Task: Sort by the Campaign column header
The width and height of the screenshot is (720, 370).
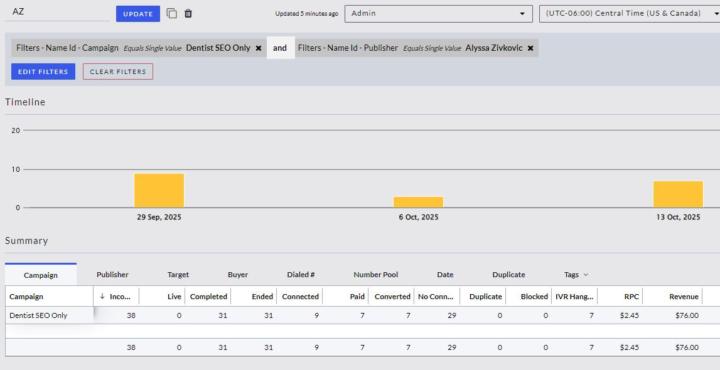Action: click(26, 297)
